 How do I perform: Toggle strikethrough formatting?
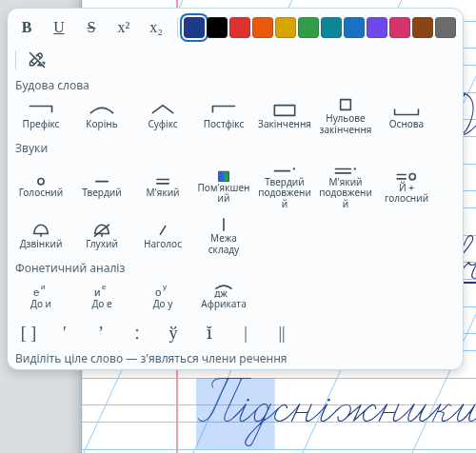coord(91,28)
